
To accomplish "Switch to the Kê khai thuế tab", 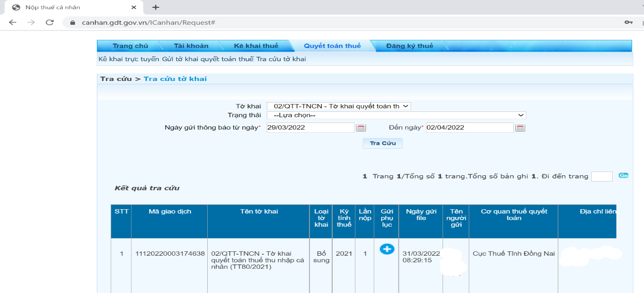I will pyautogui.click(x=256, y=46).
